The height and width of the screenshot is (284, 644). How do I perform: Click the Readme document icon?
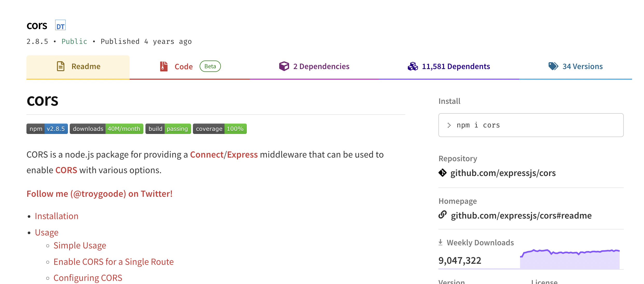[61, 66]
